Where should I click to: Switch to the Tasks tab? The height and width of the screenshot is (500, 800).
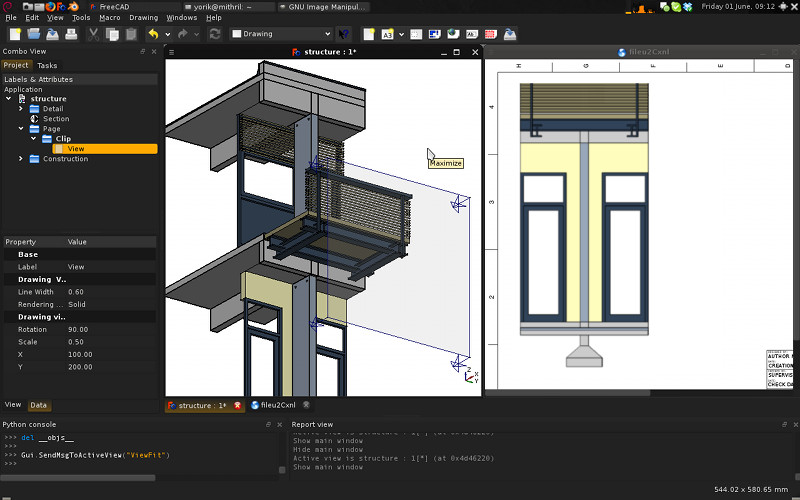[47, 65]
